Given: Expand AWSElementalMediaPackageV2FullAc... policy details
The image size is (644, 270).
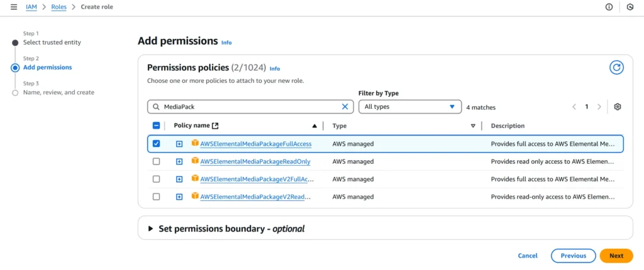Looking at the screenshot, I should pyautogui.click(x=179, y=180).
